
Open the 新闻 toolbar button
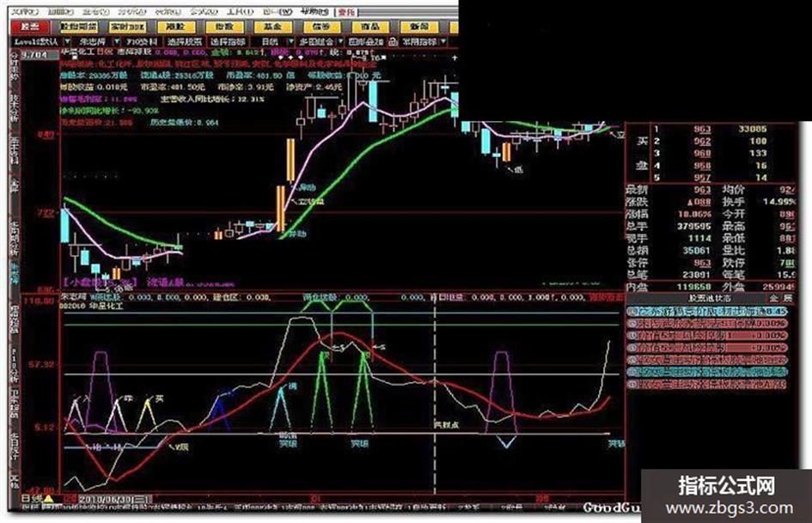(x=418, y=26)
